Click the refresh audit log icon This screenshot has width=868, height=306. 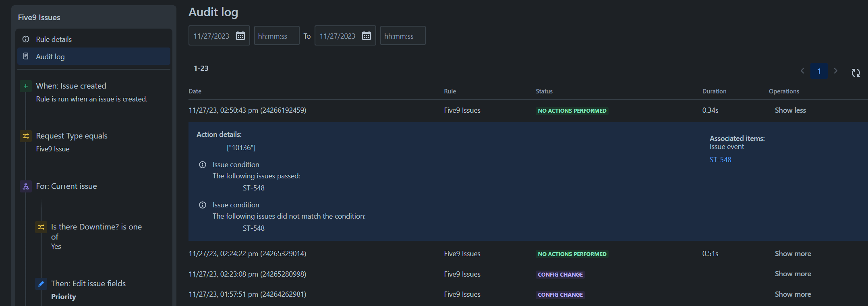pyautogui.click(x=856, y=73)
